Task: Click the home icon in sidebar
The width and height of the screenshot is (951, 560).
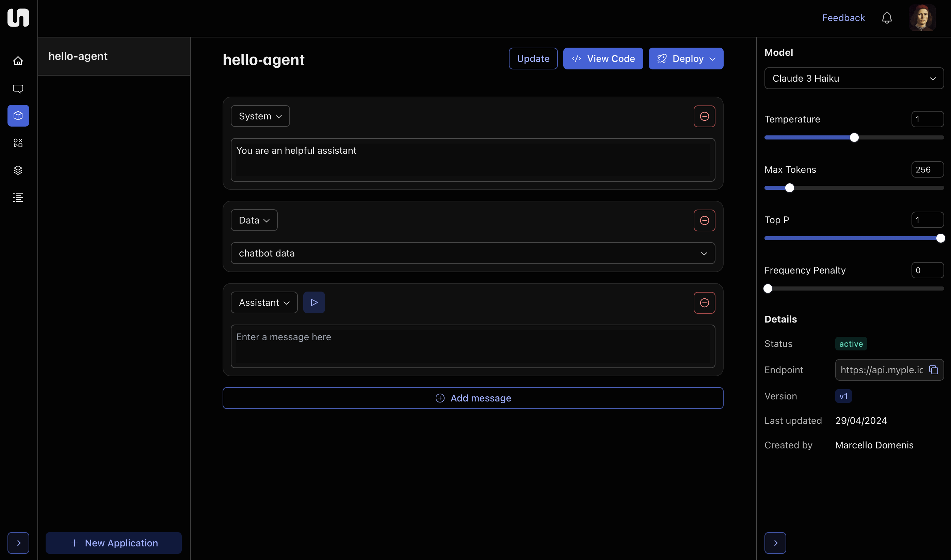Action: click(x=18, y=61)
